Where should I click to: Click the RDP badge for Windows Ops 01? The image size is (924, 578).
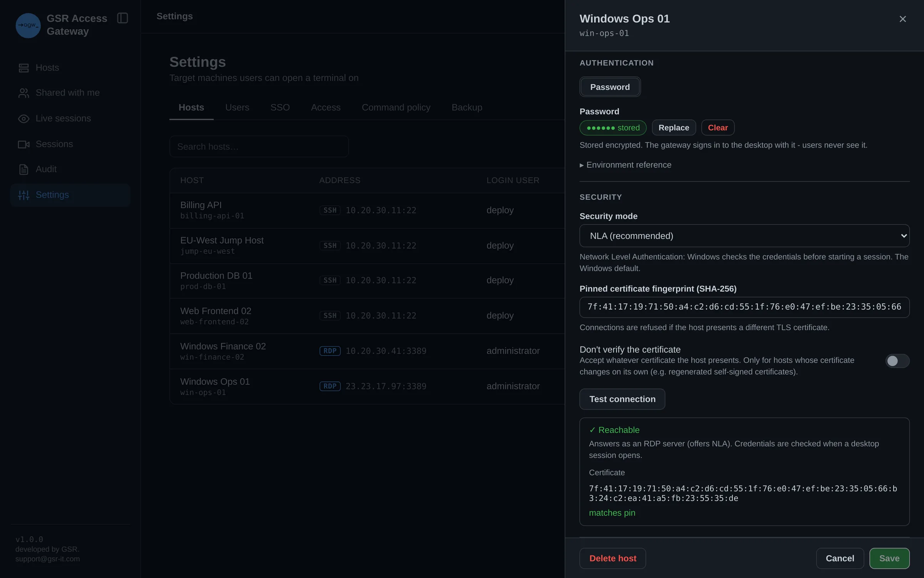330,386
